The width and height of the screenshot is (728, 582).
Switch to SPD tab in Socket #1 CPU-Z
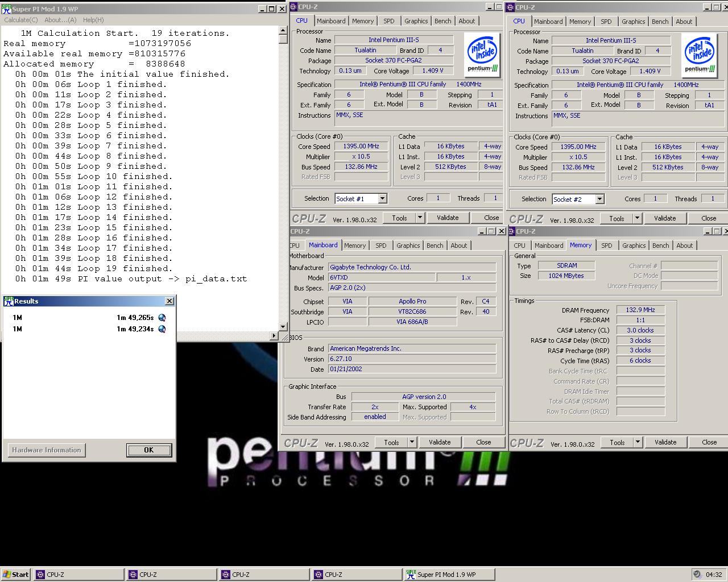tap(389, 21)
